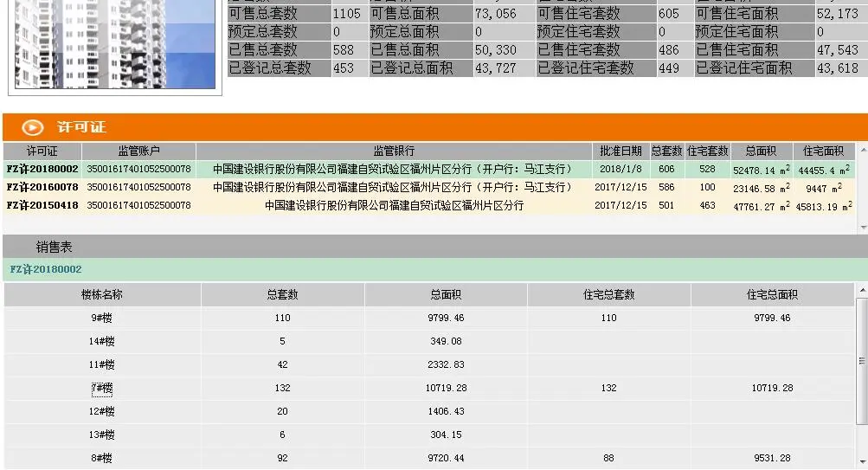Click the 销售表 section title
Image resolution: width=868 pixels, height=470 pixels.
click(54, 247)
